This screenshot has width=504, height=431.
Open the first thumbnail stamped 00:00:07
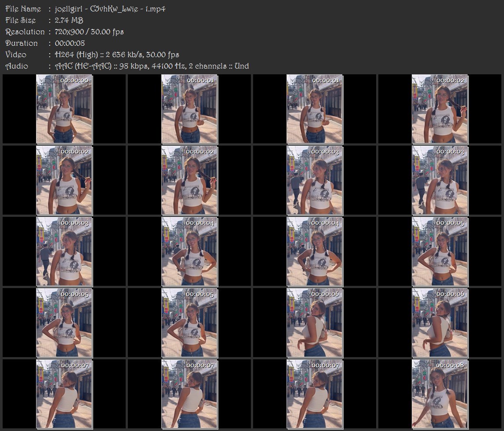point(64,394)
